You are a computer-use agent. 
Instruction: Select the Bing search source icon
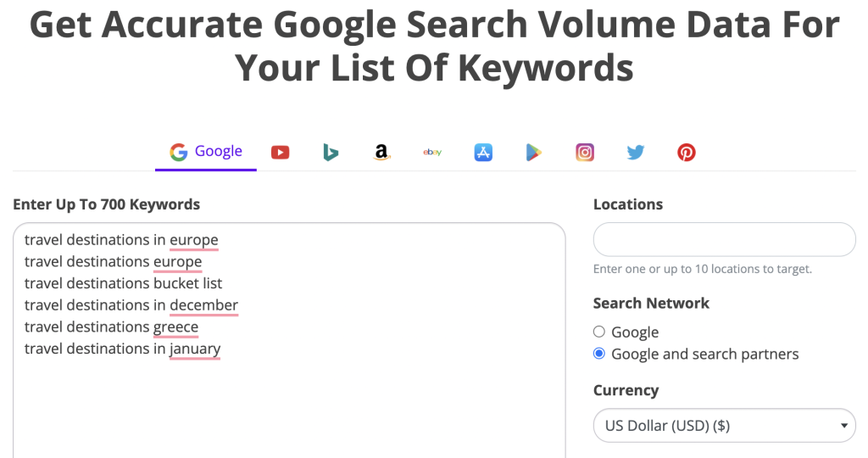coord(331,153)
